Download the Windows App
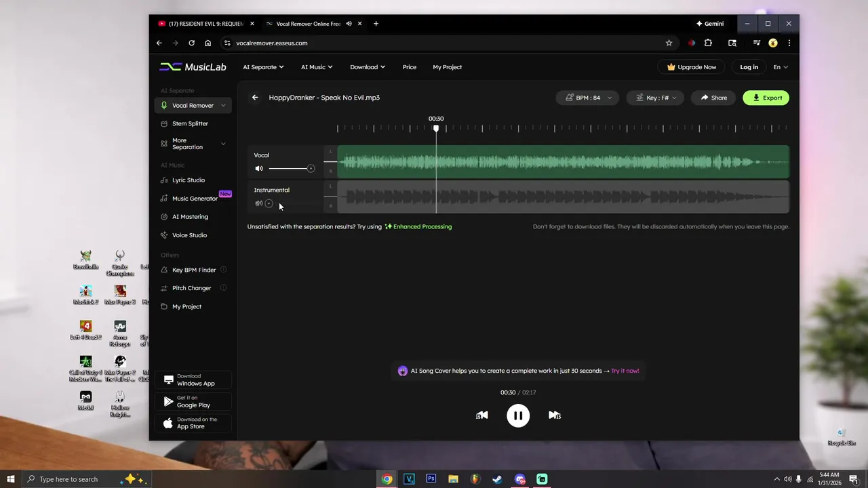 coord(193,380)
